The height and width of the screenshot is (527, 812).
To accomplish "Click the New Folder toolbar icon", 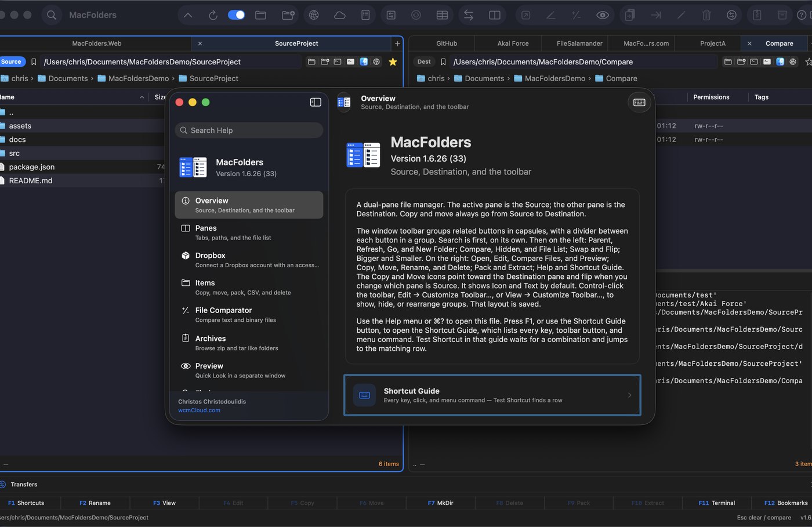I will tap(288, 15).
